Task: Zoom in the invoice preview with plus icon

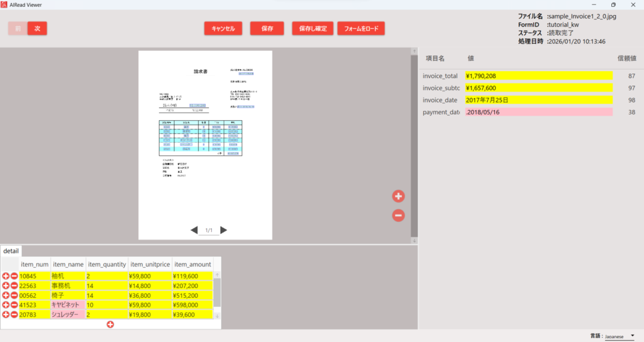Action: point(398,196)
